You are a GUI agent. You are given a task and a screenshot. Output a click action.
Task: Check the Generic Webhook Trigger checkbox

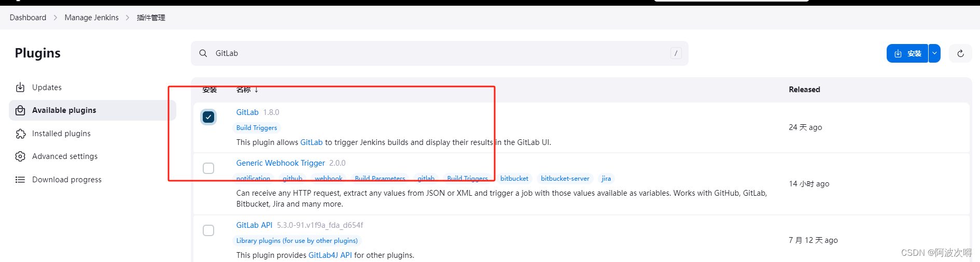point(208,168)
